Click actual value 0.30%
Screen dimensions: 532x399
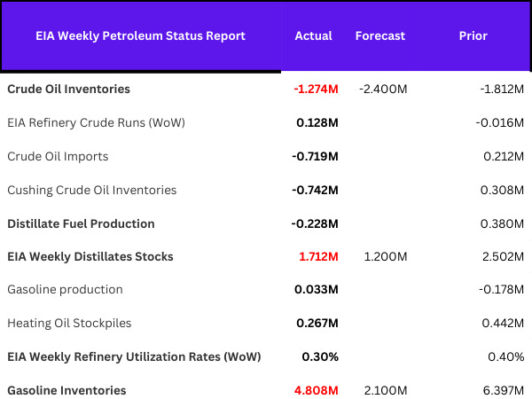[320, 356]
